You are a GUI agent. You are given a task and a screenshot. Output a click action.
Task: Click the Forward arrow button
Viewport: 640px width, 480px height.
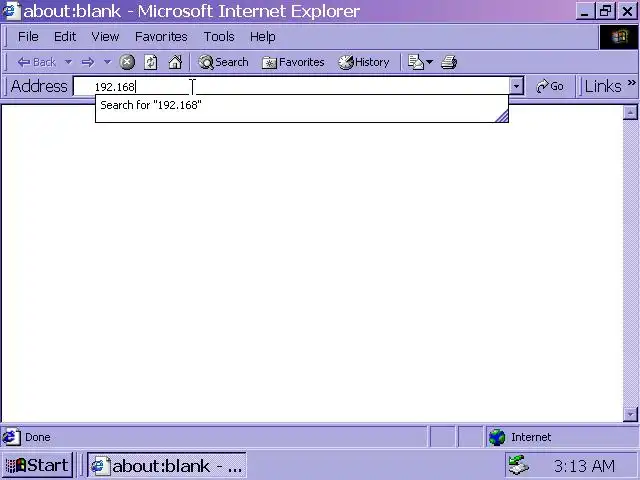pos(87,62)
